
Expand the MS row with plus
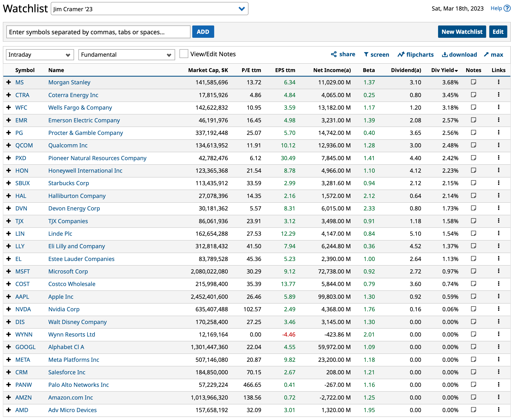coord(9,82)
